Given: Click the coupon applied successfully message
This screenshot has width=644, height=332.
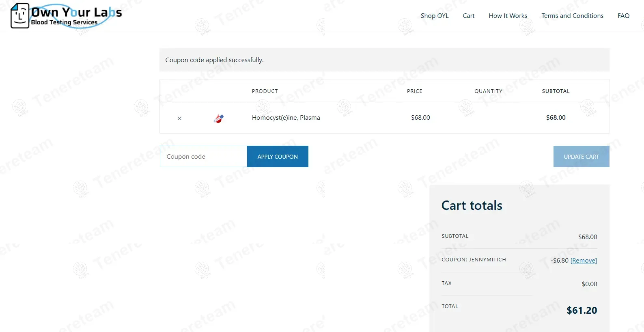Looking at the screenshot, I should point(214,60).
